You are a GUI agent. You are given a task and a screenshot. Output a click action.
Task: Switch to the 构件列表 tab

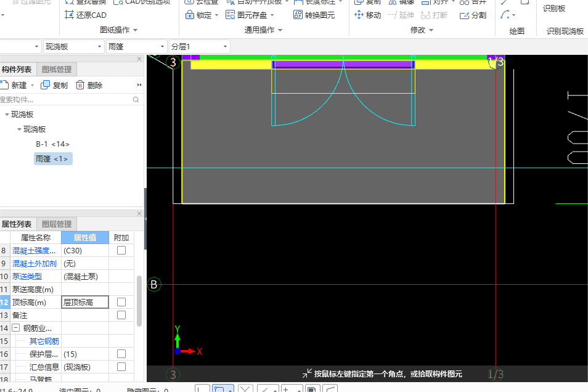click(x=17, y=70)
